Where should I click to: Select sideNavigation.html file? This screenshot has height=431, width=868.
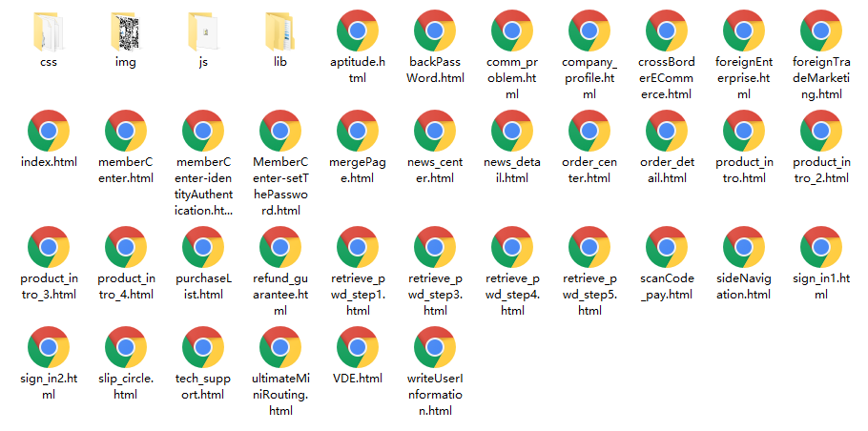744,248
